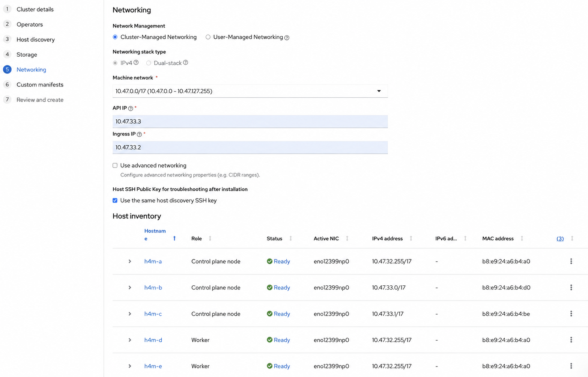
Task: Uncheck Use the same host discovery SSH key
Action: pyautogui.click(x=115, y=201)
